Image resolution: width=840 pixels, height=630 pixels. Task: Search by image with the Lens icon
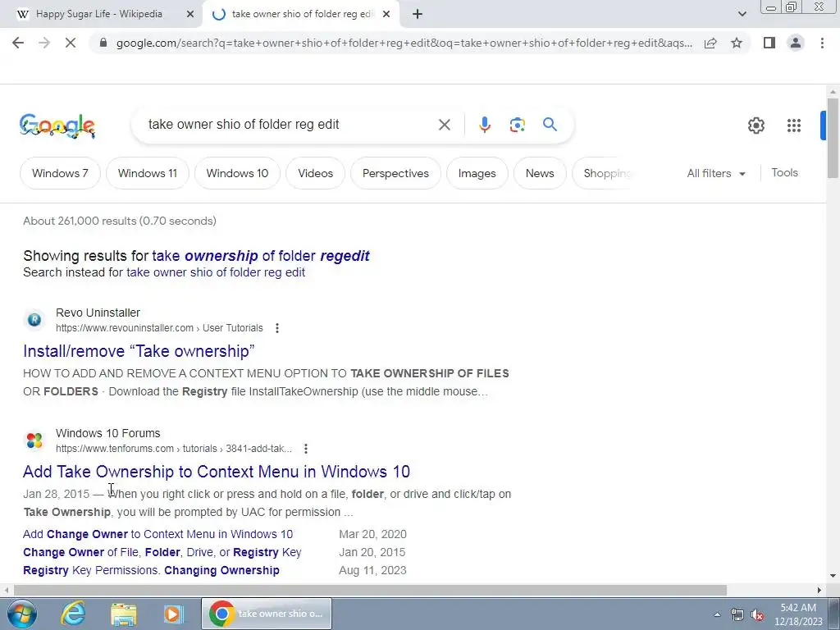pyautogui.click(x=517, y=125)
